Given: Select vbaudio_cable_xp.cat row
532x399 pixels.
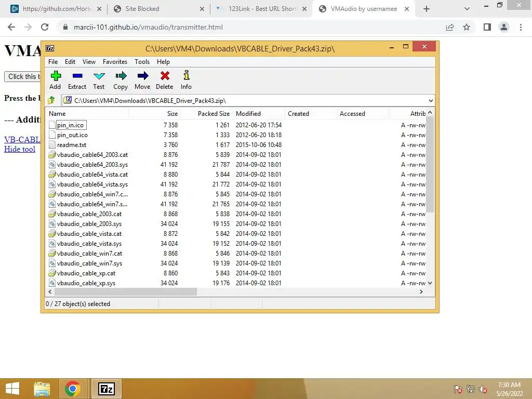Looking at the screenshot, I should [235, 273].
